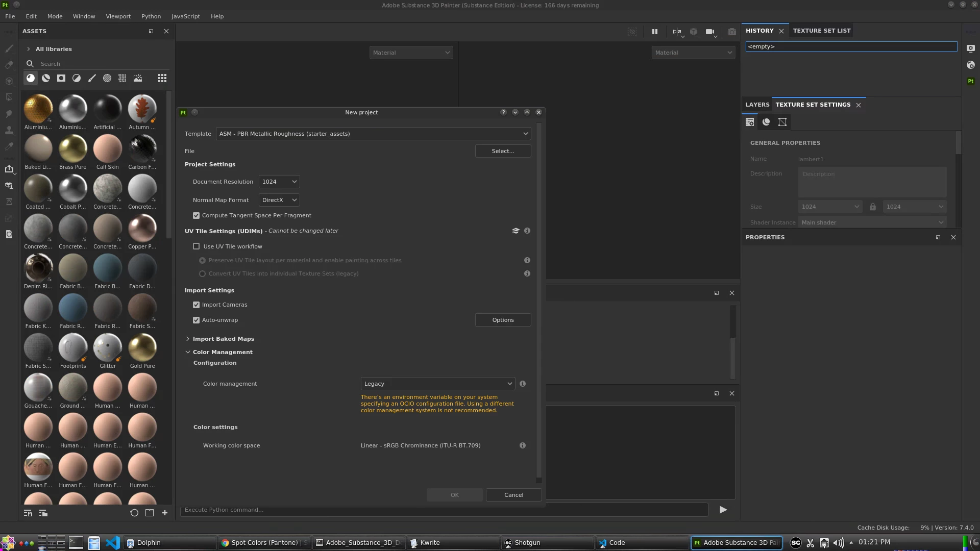
Task: Disable the Auto-unwrap checkbox
Action: tap(196, 320)
